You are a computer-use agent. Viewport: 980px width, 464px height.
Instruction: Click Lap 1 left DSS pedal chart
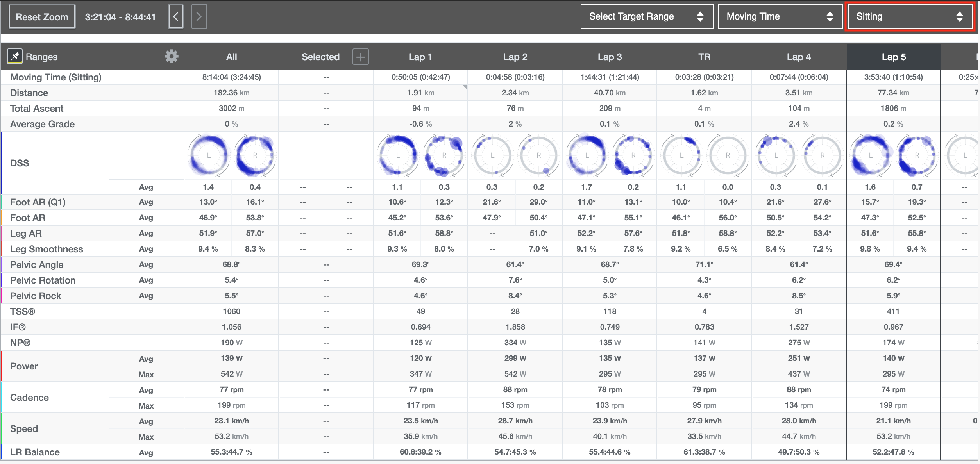click(398, 155)
